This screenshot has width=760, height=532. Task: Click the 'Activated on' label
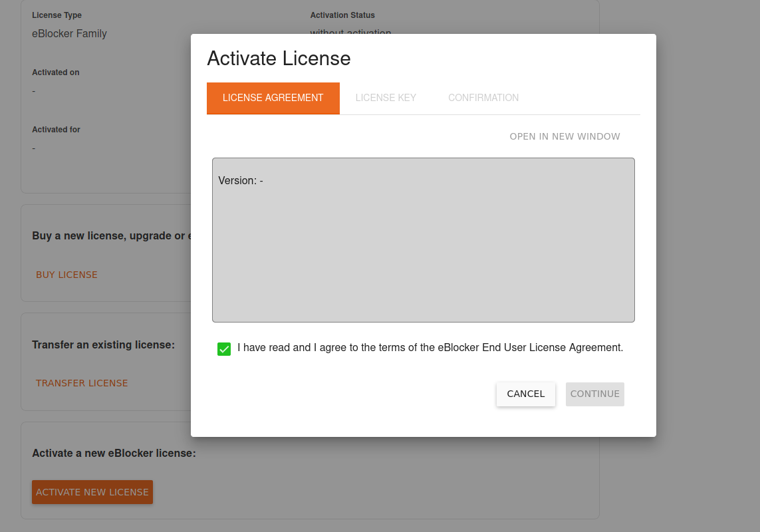pos(56,72)
